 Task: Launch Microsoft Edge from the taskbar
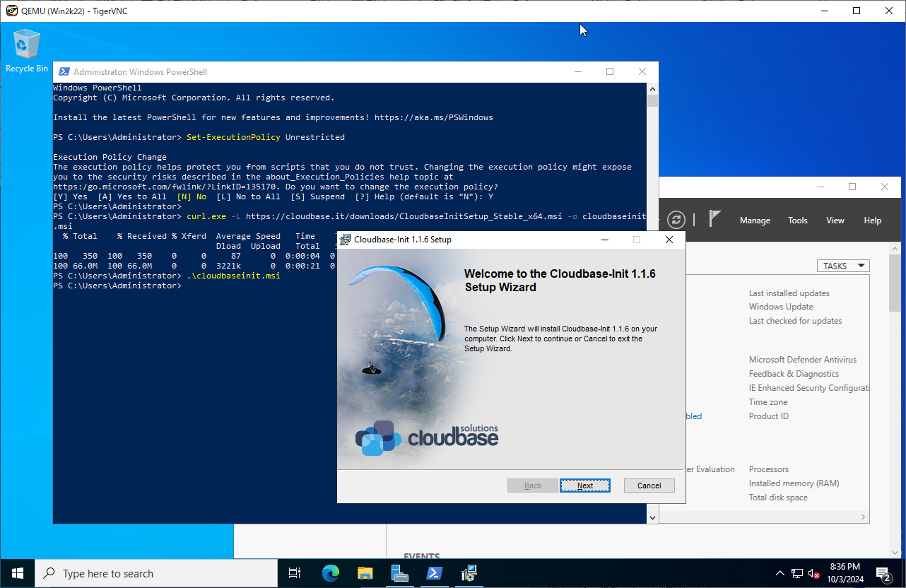point(330,573)
